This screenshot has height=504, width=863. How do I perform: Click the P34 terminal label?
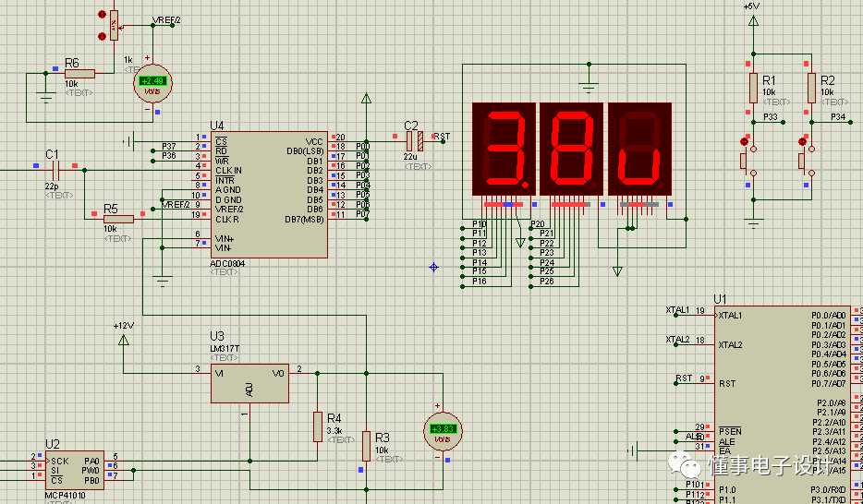838,117
